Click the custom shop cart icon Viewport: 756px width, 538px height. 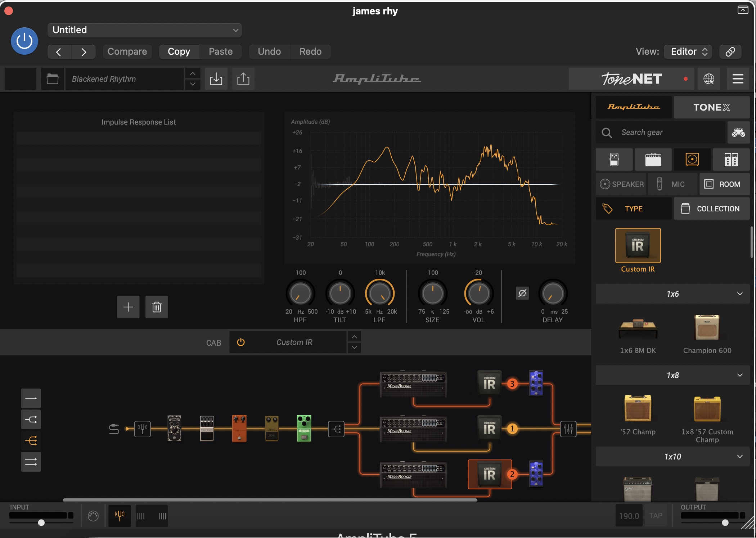[738, 133]
